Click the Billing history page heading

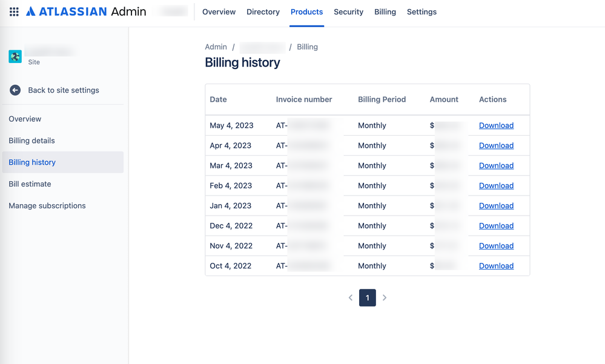[242, 62]
